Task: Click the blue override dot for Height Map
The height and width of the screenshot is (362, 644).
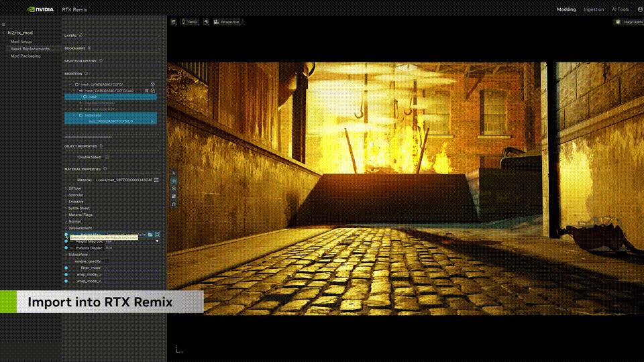Action: tap(66, 235)
